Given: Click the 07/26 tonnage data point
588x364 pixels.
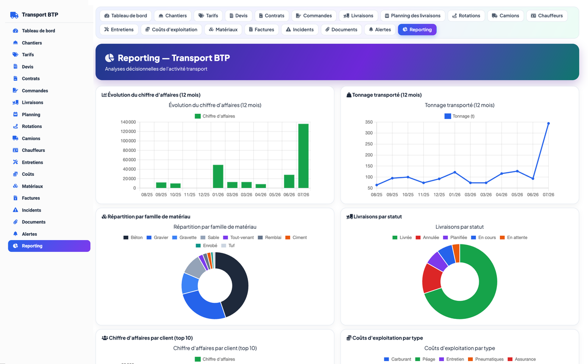Looking at the screenshot, I should click(548, 123).
